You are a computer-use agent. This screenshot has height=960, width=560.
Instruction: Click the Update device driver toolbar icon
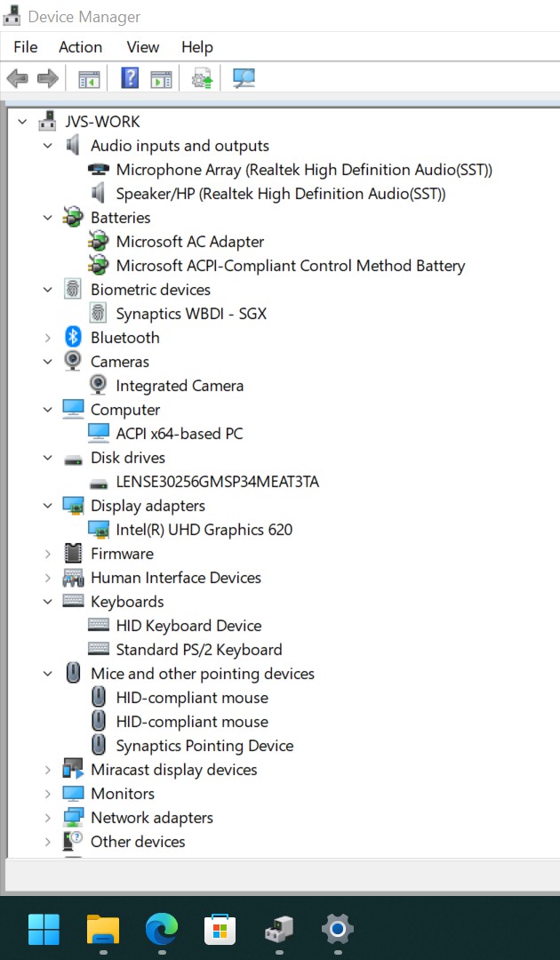coord(202,78)
